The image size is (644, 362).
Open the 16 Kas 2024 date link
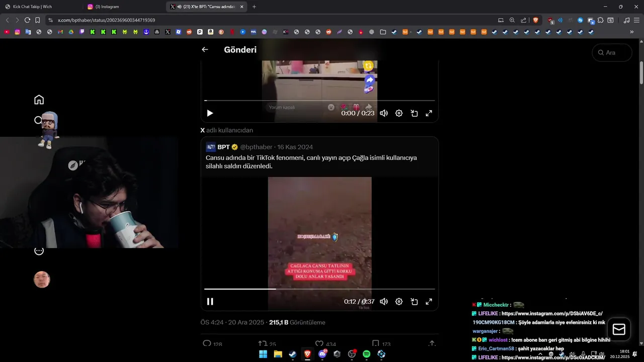pos(295,147)
